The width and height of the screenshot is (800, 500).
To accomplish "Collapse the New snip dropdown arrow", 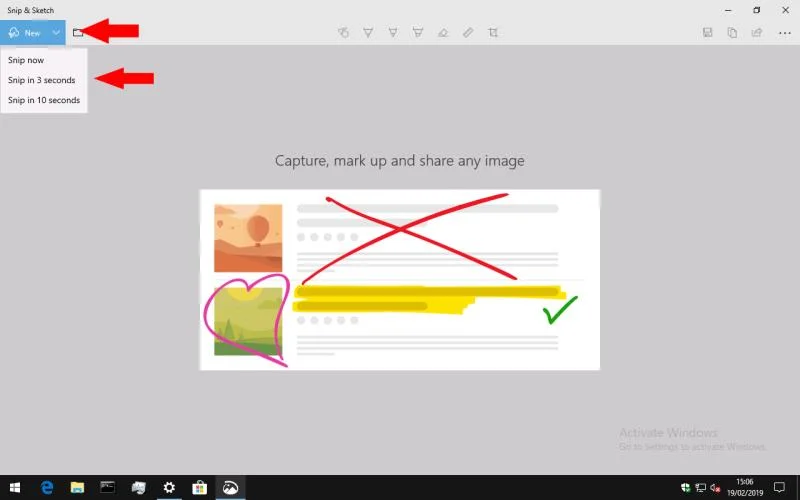I will [57, 33].
